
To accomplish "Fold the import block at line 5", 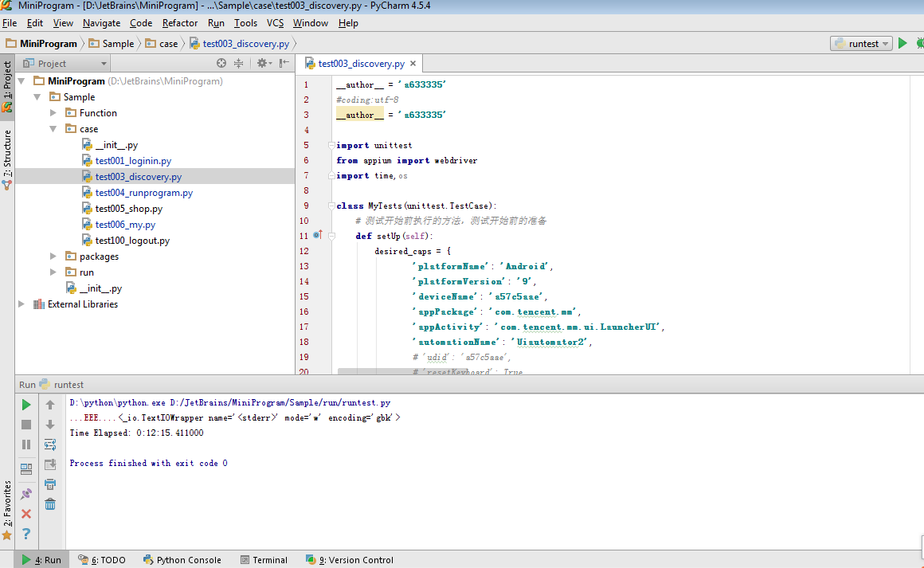I will (332, 145).
